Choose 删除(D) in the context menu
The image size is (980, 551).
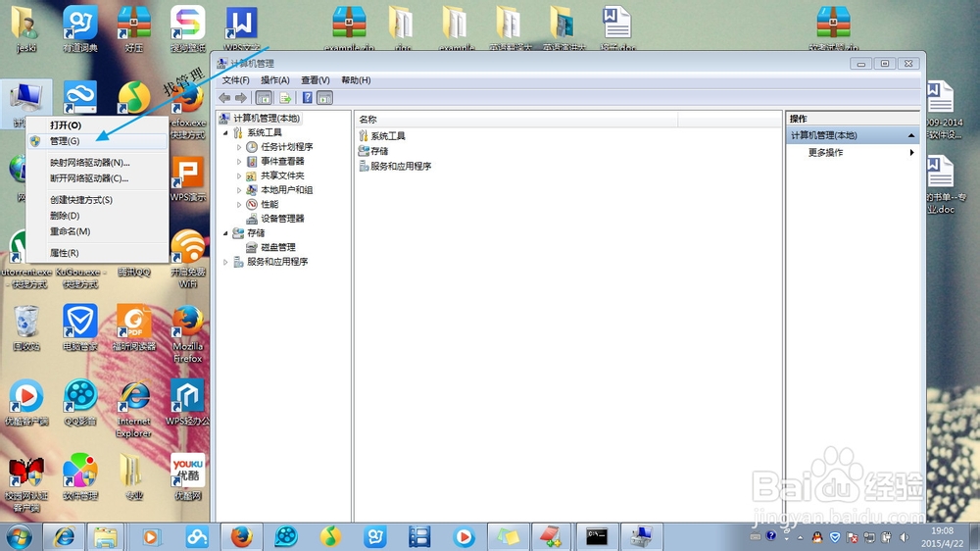97,216
